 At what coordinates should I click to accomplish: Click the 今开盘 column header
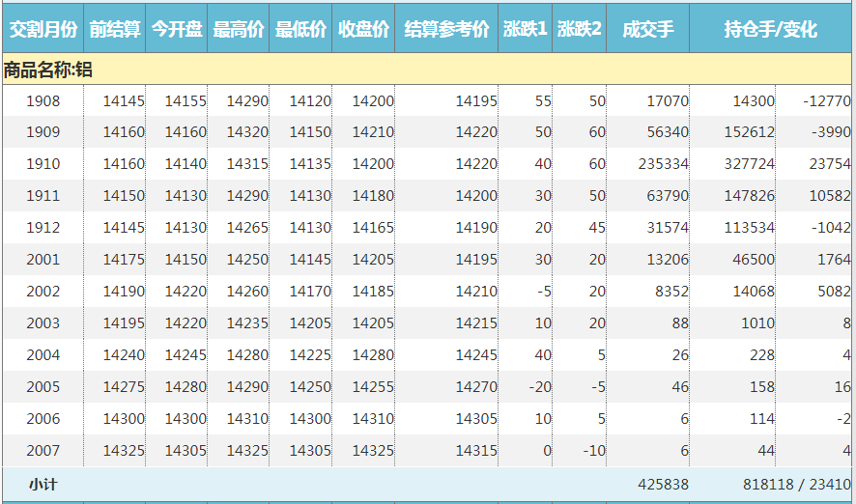pyautogui.click(x=177, y=29)
